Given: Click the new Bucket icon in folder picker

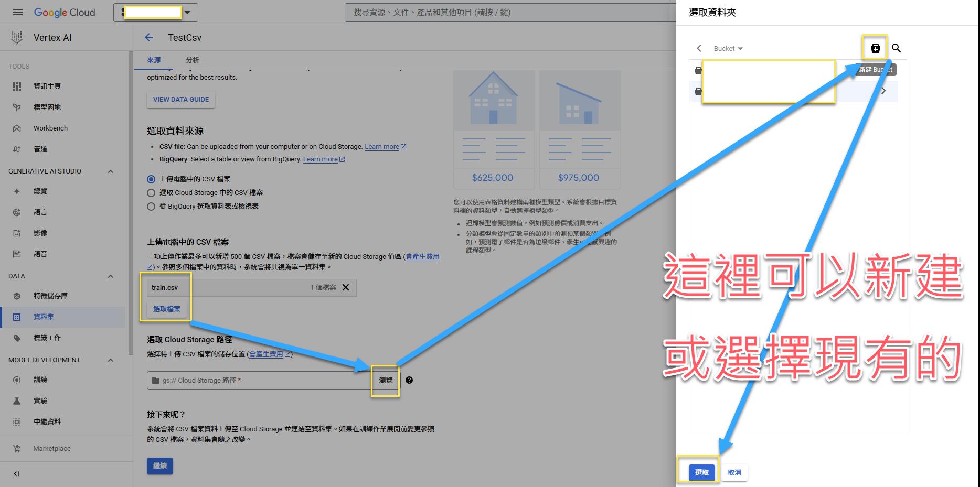Looking at the screenshot, I should 875,48.
